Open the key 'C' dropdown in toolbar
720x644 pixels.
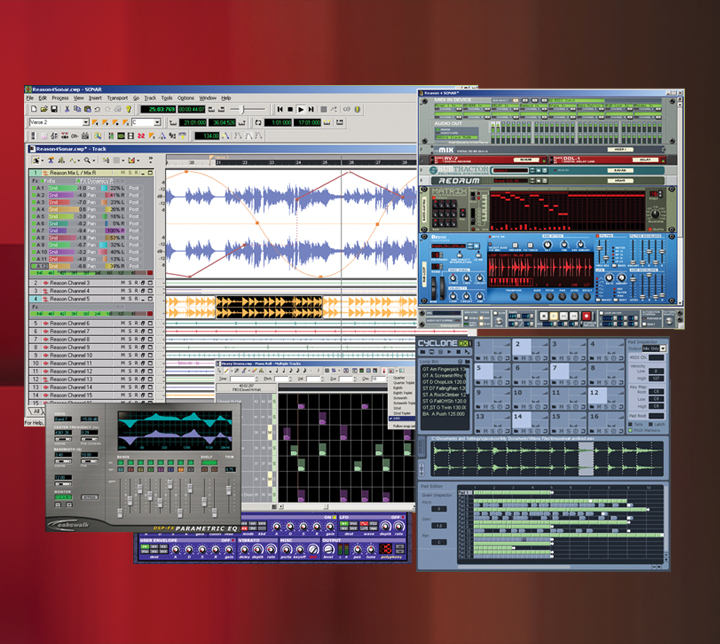click(158, 123)
